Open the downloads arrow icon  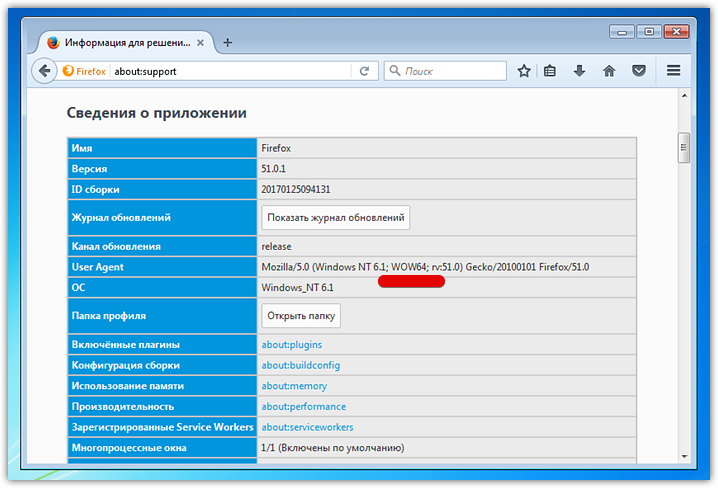(579, 71)
